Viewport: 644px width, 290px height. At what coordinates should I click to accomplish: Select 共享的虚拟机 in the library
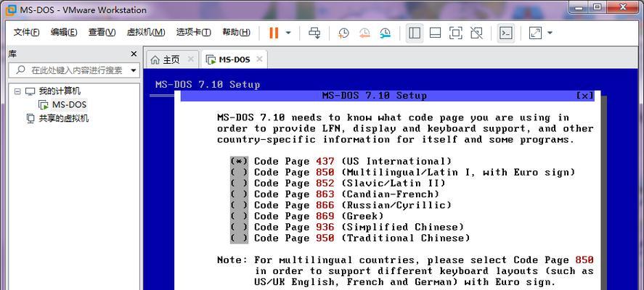click(64, 119)
